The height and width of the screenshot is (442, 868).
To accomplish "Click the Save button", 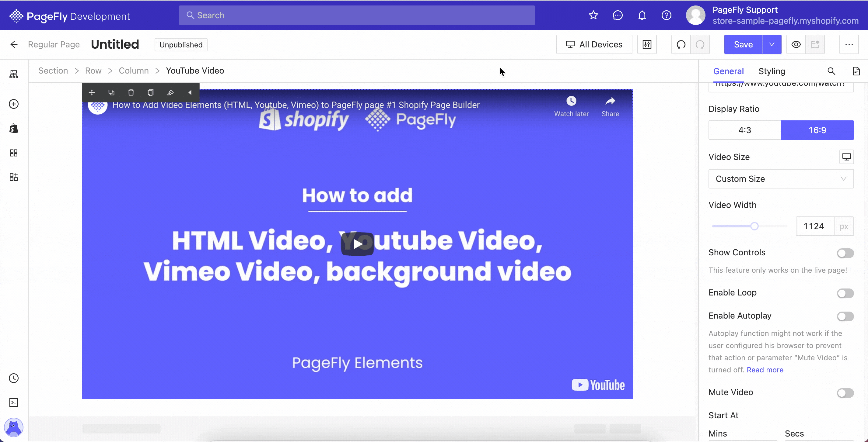I will [743, 45].
